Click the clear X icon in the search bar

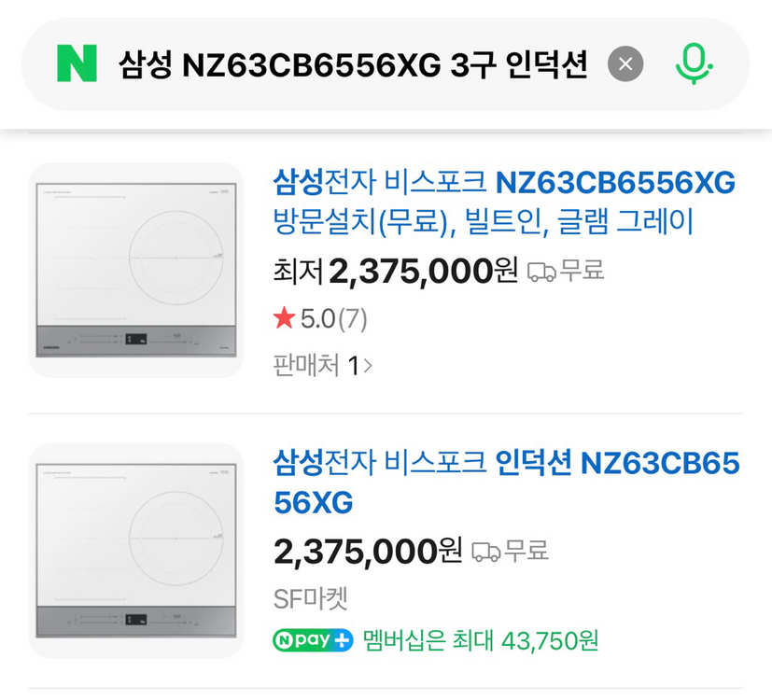[x=624, y=63]
